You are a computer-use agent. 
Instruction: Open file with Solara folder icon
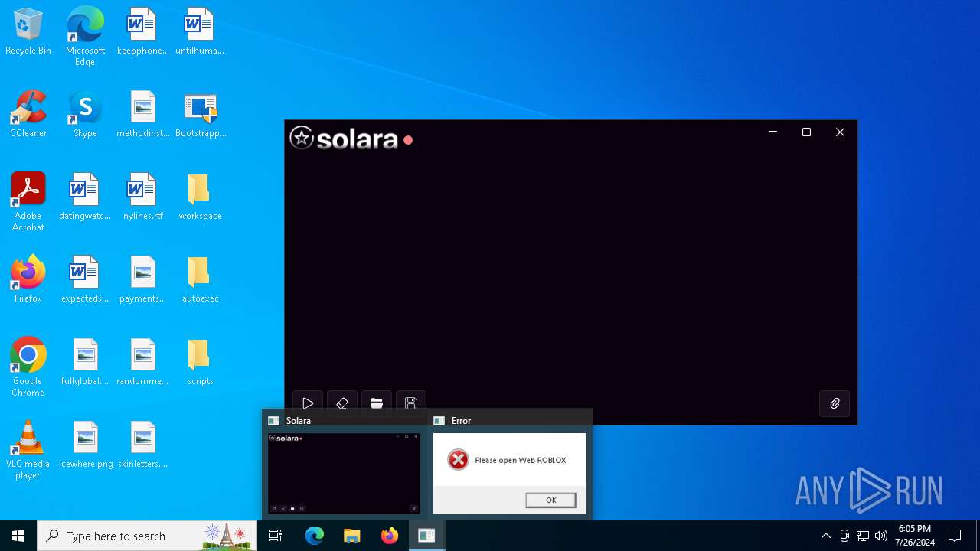(377, 403)
